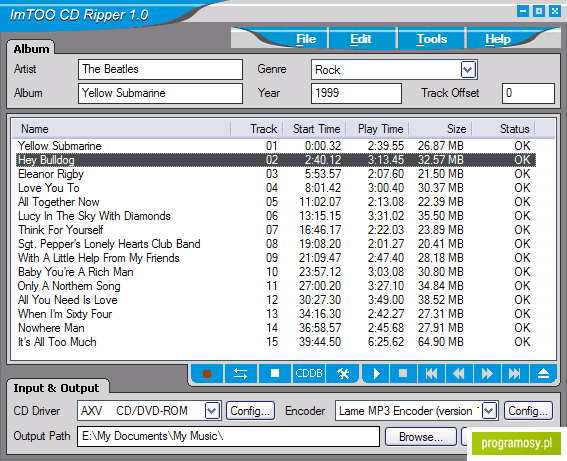Select 'With A Little Help From My Friends'
This screenshot has width=567, height=461.
tap(276, 258)
